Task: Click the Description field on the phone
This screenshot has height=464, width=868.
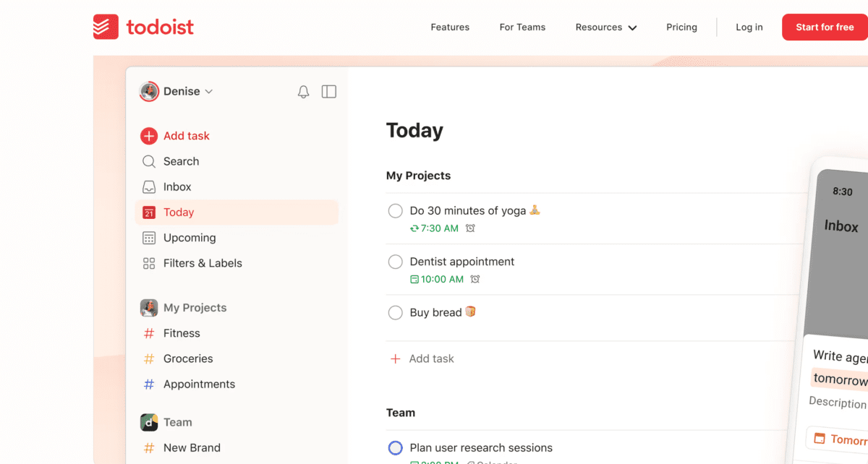Action: [838, 402]
